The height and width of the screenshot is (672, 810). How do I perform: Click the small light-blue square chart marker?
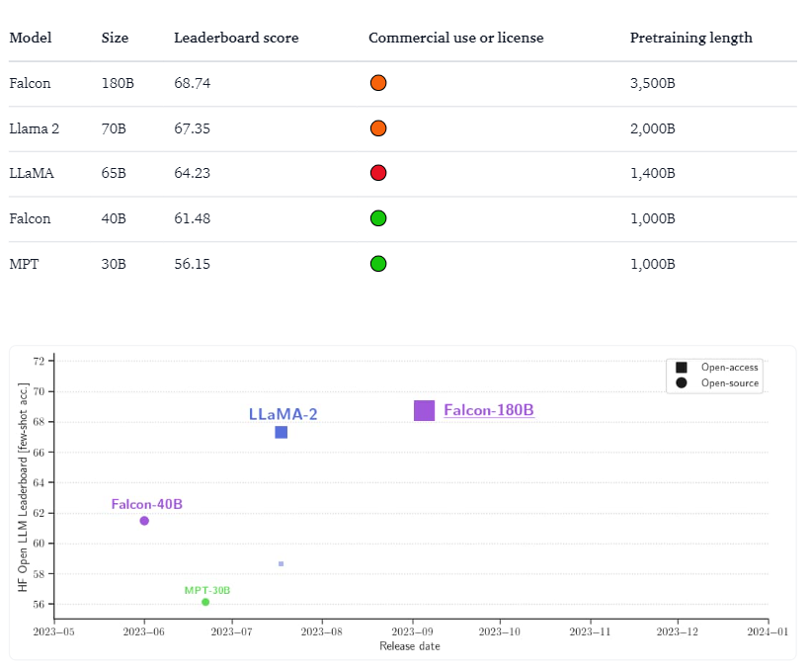click(x=282, y=564)
